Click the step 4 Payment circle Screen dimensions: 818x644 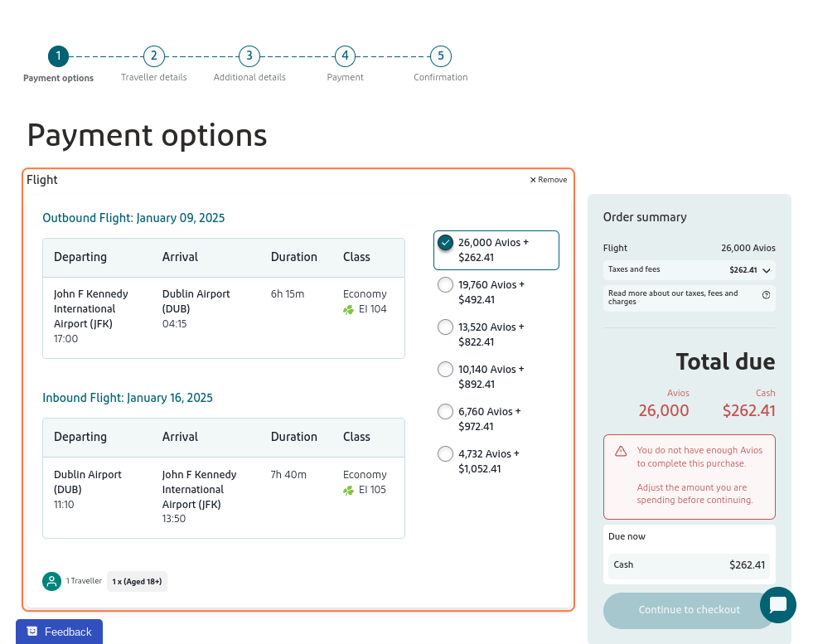[345, 56]
